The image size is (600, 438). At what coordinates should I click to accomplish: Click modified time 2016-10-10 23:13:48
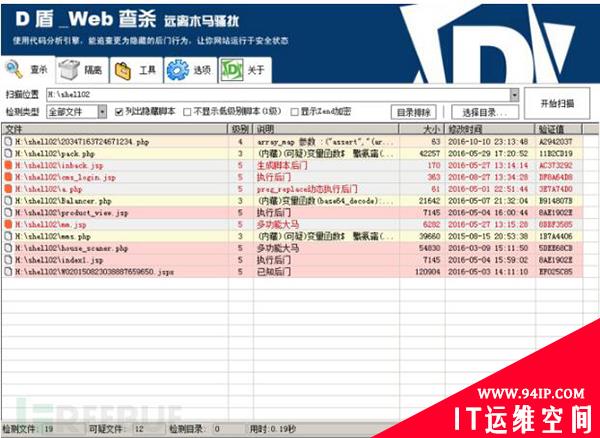pyautogui.click(x=488, y=142)
